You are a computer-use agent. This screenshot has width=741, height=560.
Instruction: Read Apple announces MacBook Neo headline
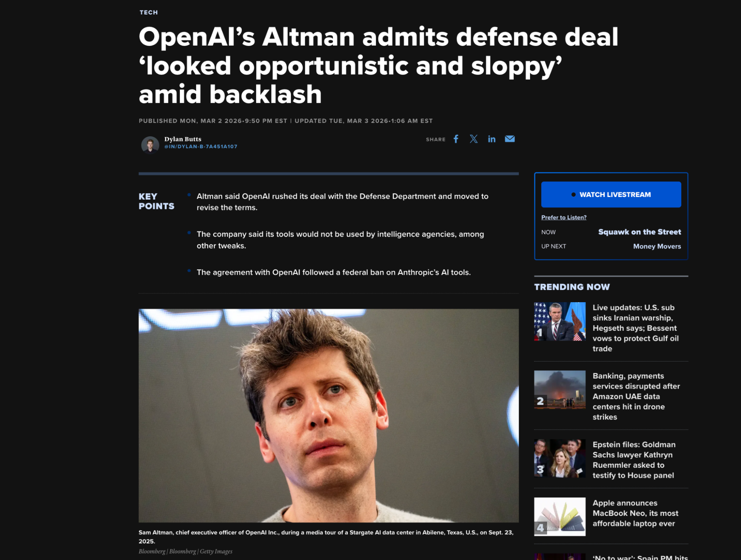tap(635, 513)
